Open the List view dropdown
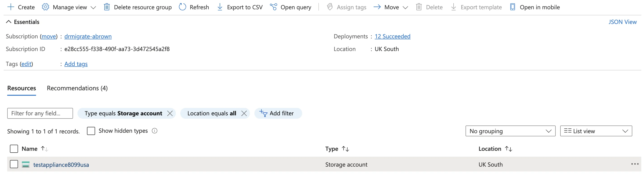The height and width of the screenshot is (186, 644). [x=596, y=131]
